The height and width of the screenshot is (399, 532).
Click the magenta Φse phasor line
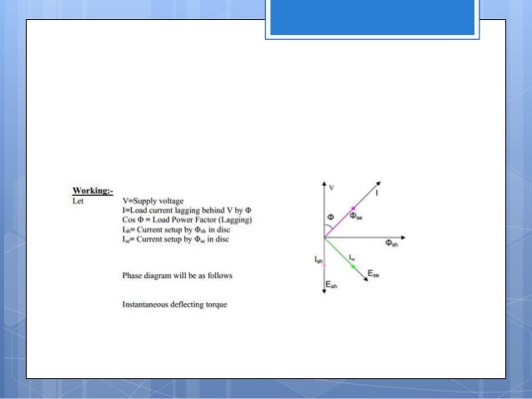pos(339,222)
